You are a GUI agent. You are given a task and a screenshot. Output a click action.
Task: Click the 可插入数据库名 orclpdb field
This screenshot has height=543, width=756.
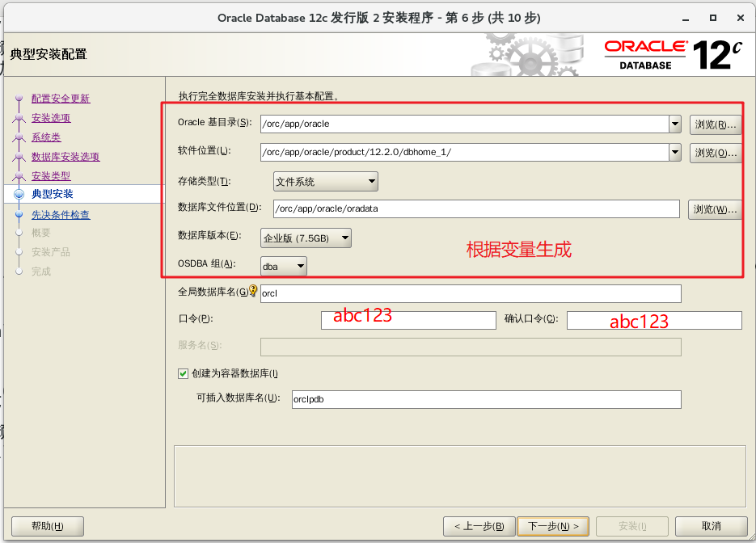[487, 399]
